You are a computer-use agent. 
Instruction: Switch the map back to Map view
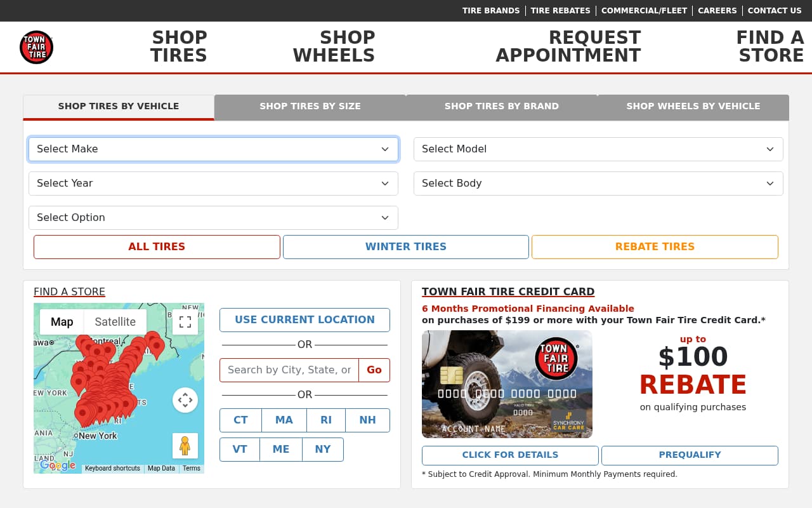[62, 322]
